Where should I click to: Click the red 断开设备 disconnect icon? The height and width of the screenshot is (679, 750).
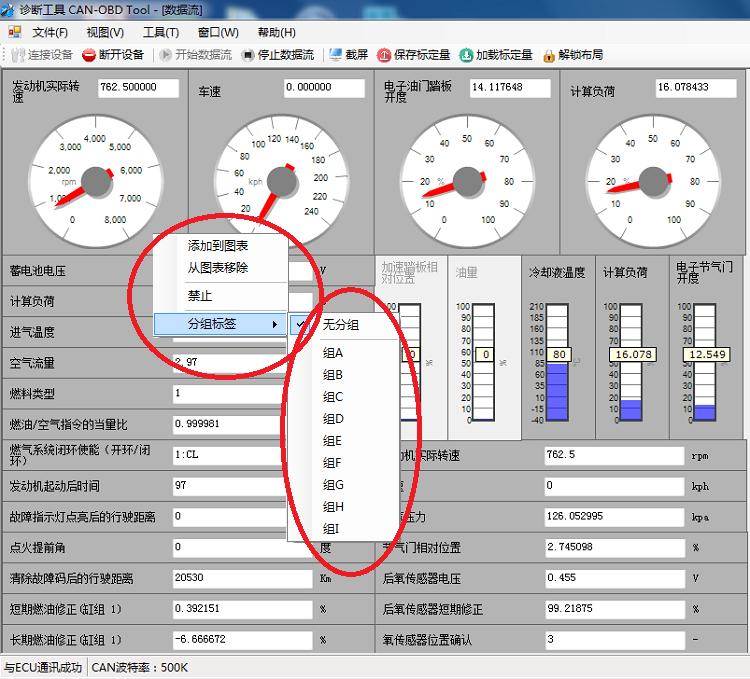pos(89,55)
